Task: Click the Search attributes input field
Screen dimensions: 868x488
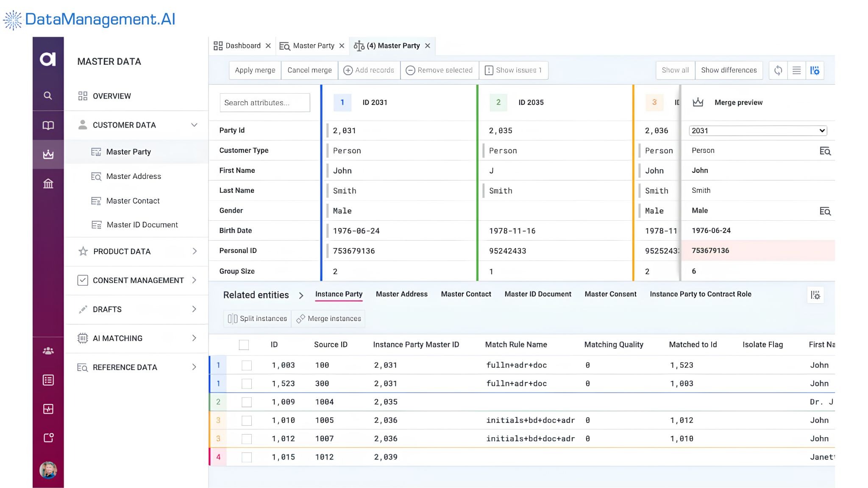Action: (x=265, y=103)
